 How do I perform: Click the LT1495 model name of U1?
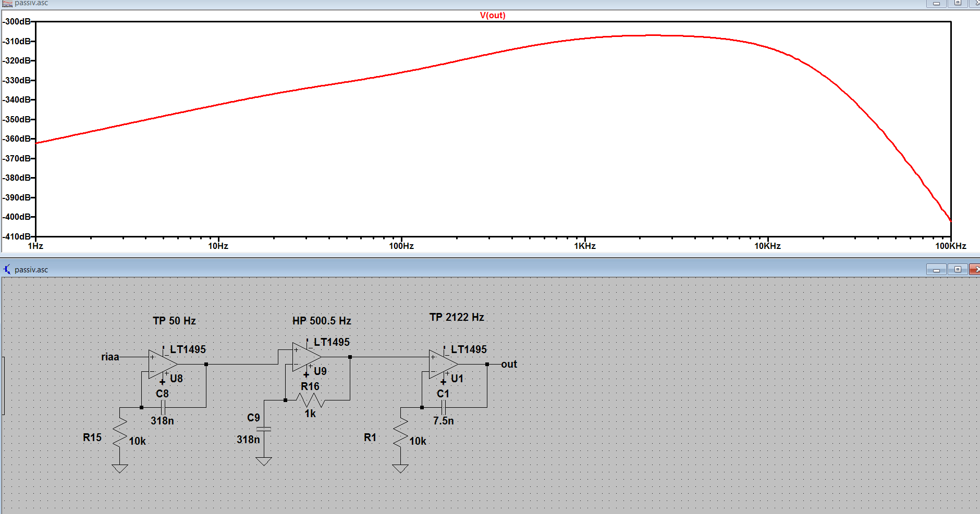(469, 349)
